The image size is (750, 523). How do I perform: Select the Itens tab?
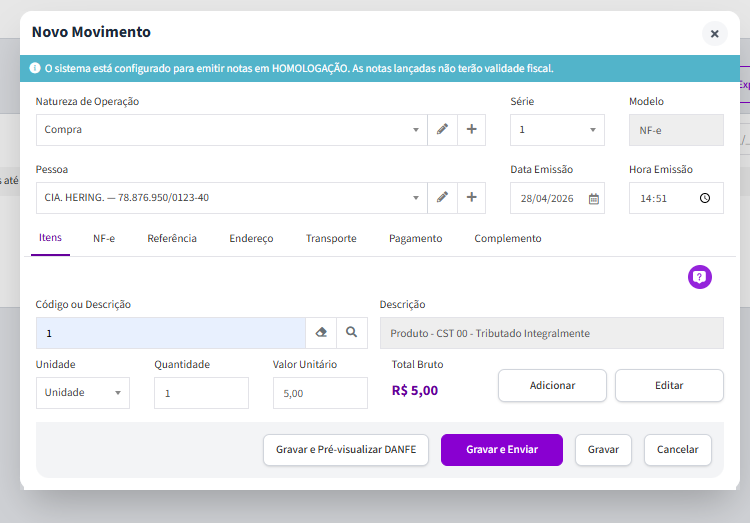click(50, 238)
